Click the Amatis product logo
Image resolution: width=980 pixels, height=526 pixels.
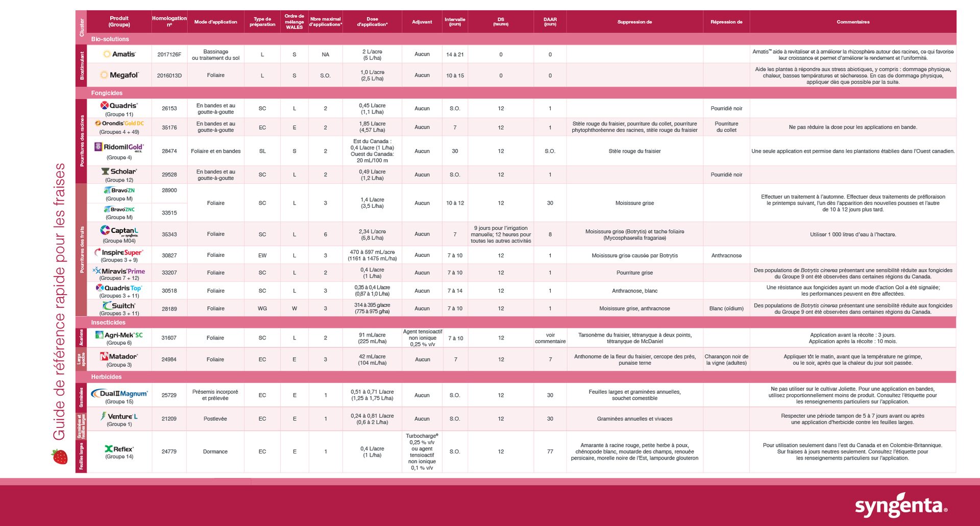pos(119,54)
